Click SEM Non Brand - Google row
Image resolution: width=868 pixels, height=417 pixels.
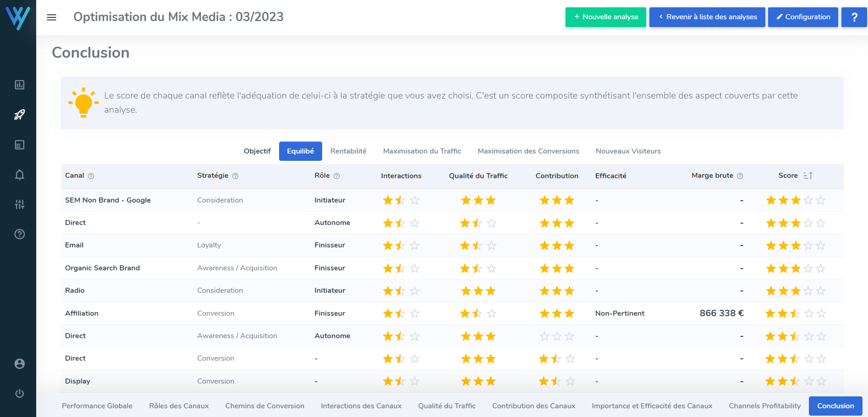point(452,200)
